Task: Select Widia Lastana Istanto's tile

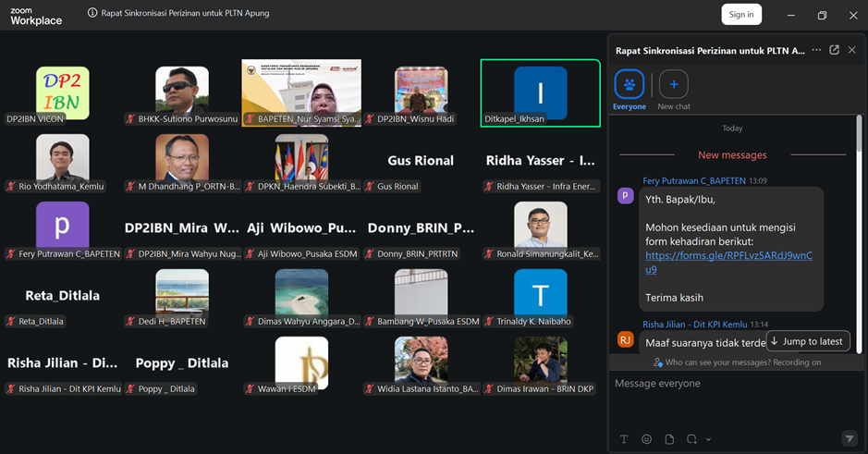Action: tap(422, 363)
